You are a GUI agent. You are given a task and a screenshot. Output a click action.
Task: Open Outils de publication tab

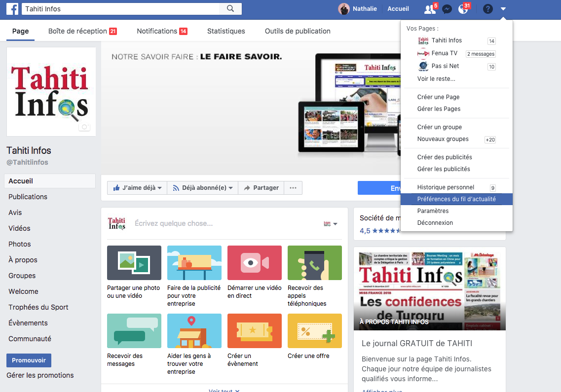(x=298, y=31)
